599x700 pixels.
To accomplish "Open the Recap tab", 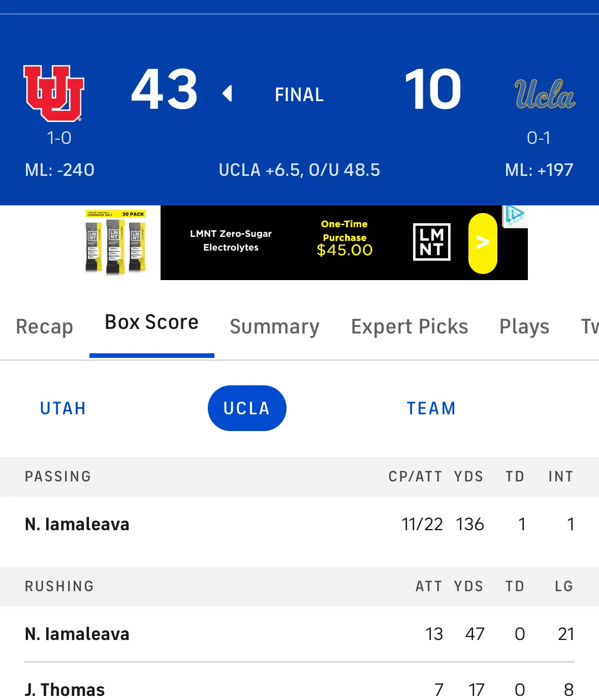I will pos(45,326).
